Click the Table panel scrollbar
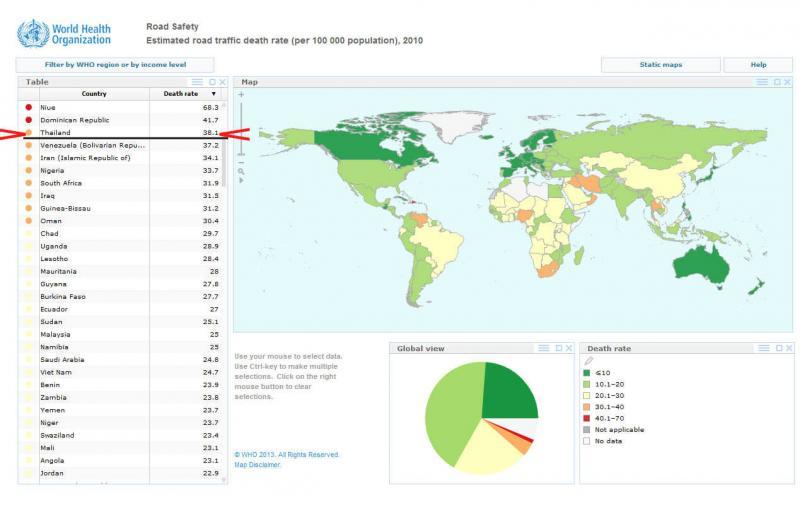The image size is (800, 505). [224, 162]
